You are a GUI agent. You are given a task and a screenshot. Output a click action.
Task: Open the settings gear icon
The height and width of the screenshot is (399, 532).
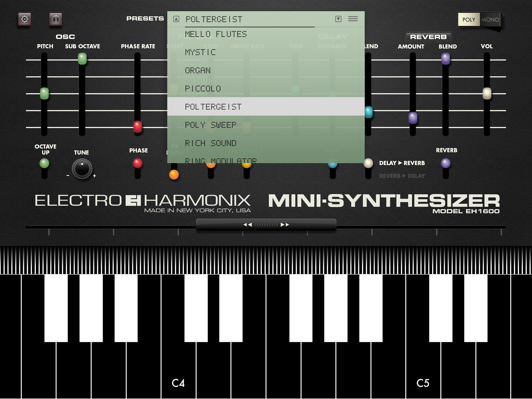pos(25,19)
